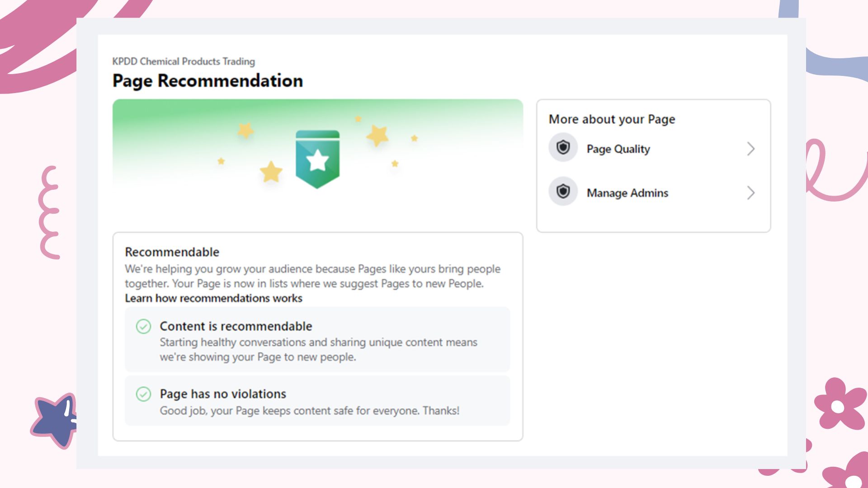Open the Manage Admins menu item
868x488 pixels.
pos(627,193)
